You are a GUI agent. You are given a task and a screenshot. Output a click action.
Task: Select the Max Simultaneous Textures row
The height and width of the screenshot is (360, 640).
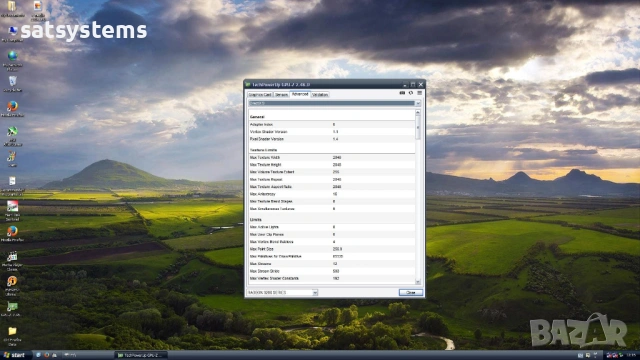[x=331, y=209]
